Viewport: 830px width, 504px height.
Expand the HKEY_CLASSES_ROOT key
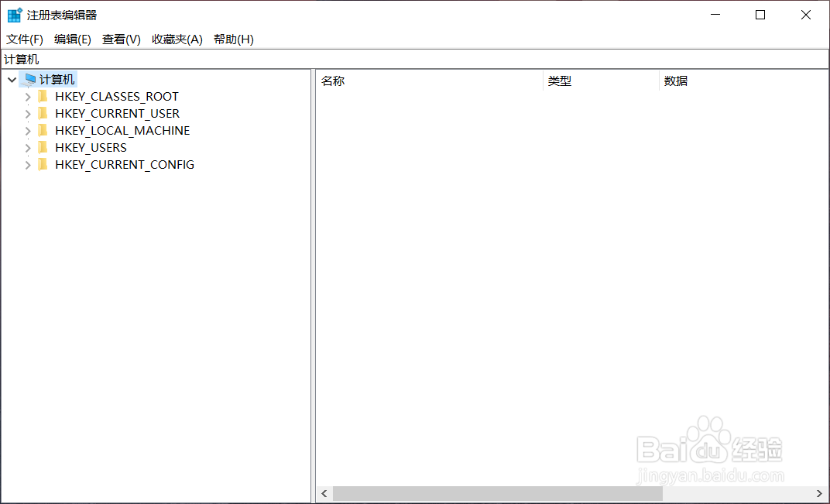28,97
